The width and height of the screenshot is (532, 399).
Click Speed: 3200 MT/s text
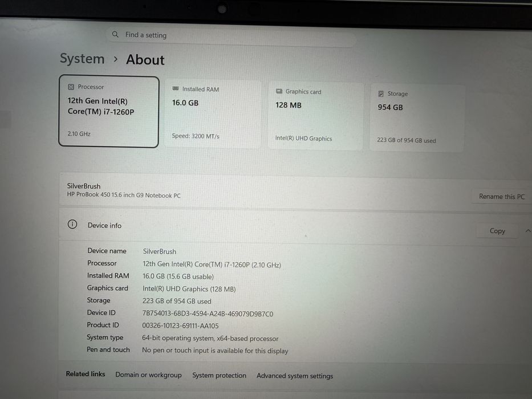(x=196, y=136)
